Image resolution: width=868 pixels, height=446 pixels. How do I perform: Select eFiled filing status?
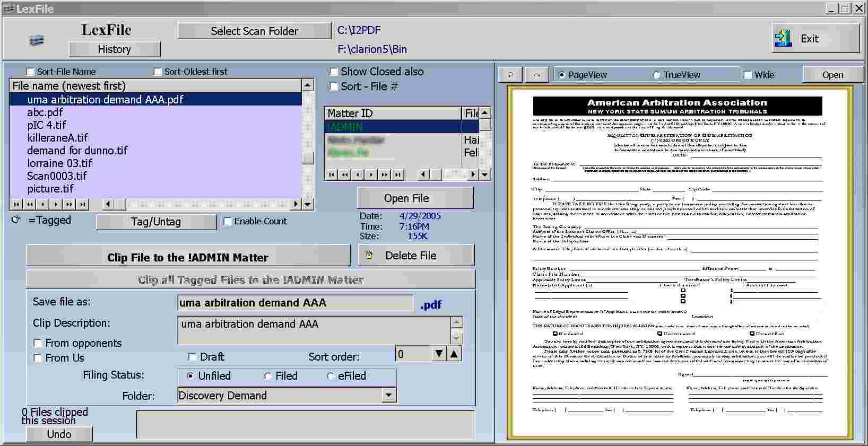330,376
